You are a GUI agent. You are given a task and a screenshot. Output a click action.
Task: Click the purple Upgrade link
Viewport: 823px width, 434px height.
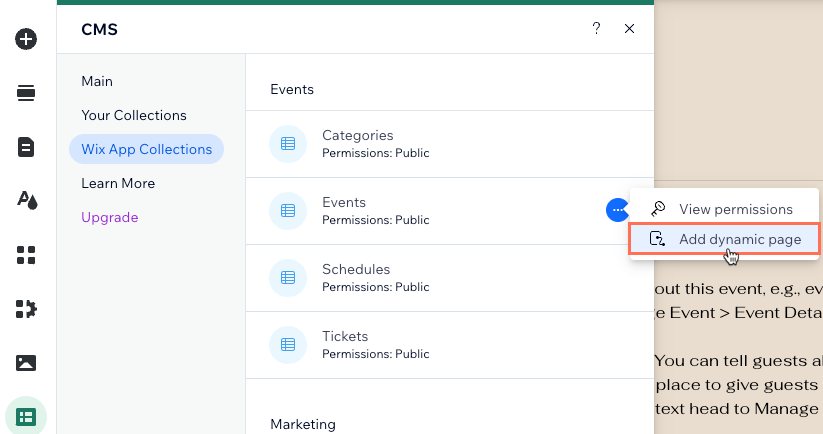110,217
